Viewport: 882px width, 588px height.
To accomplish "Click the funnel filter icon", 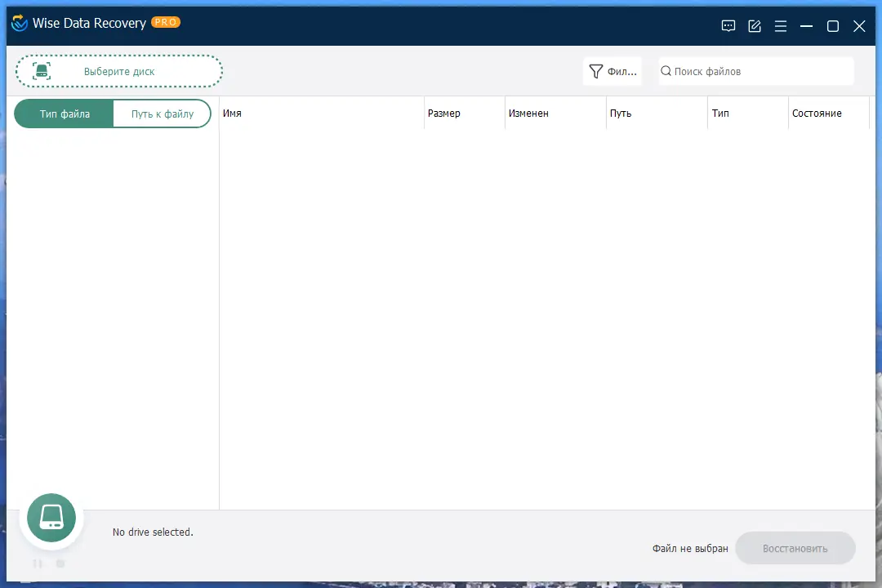I will pyautogui.click(x=595, y=71).
